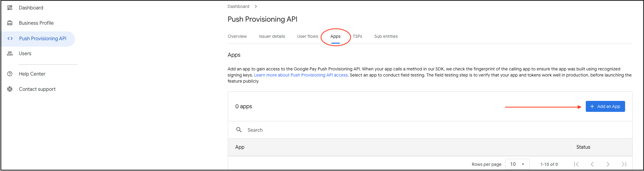
Task: Open Business Profile in the sidebar
Action: [36, 23]
